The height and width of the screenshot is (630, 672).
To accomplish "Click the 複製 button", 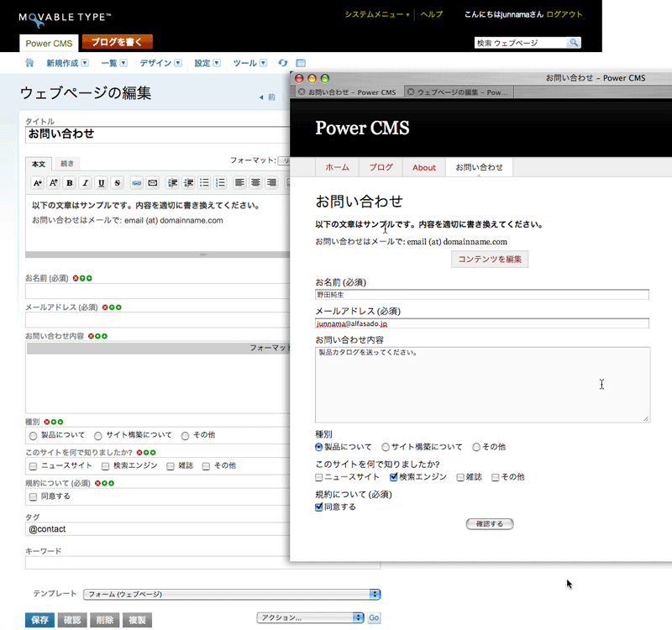I will point(137,620).
